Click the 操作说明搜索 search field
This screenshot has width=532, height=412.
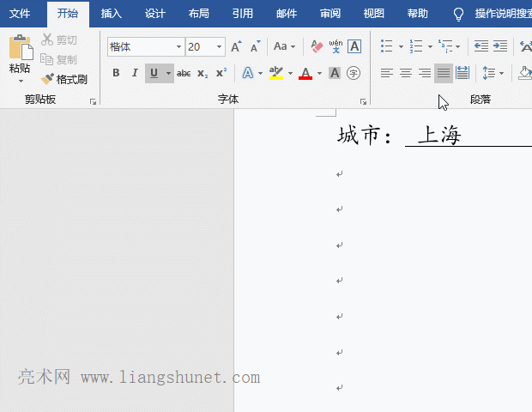503,14
